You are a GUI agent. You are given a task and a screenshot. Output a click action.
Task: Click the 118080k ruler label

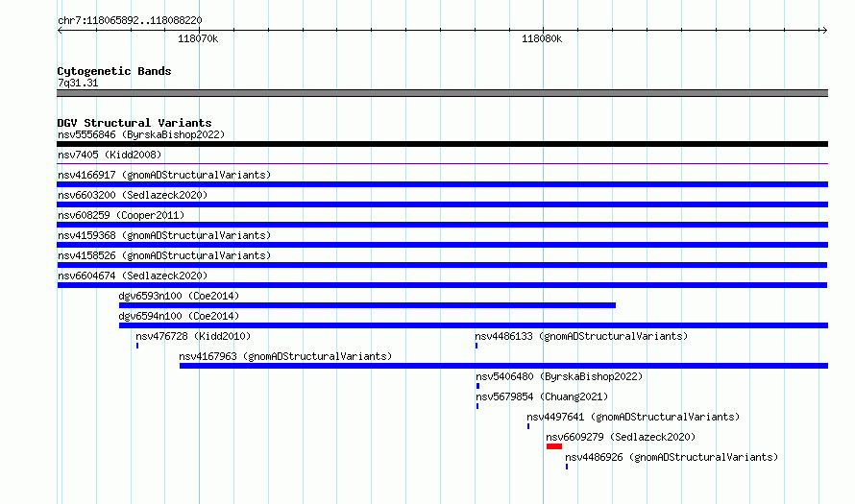(x=542, y=38)
